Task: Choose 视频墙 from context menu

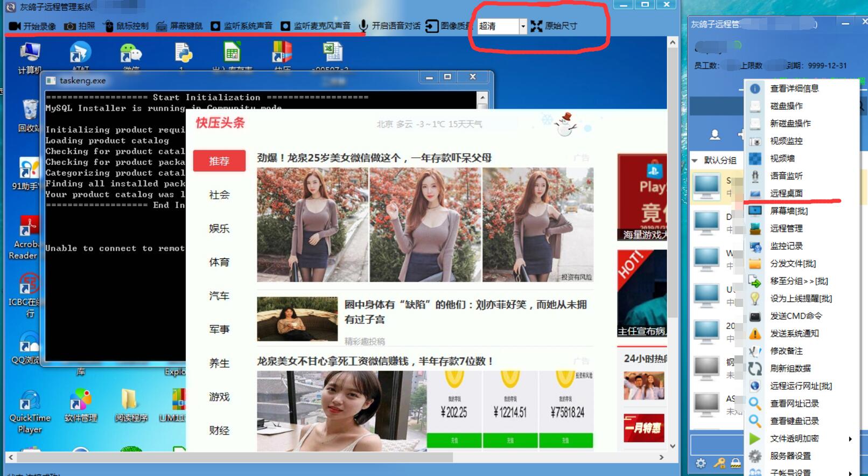Action: click(782, 158)
